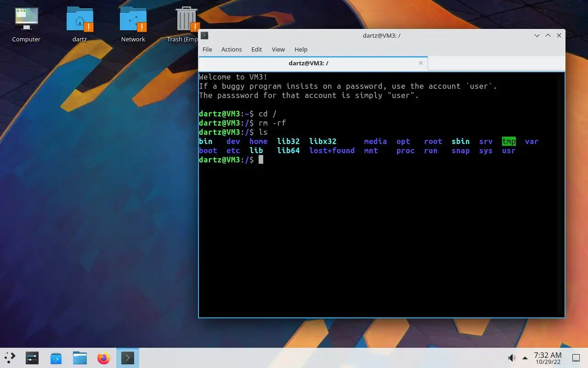Click the 'opt' entry in ls output
Viewport: 588px width, 368px height.
coord(403,142)
